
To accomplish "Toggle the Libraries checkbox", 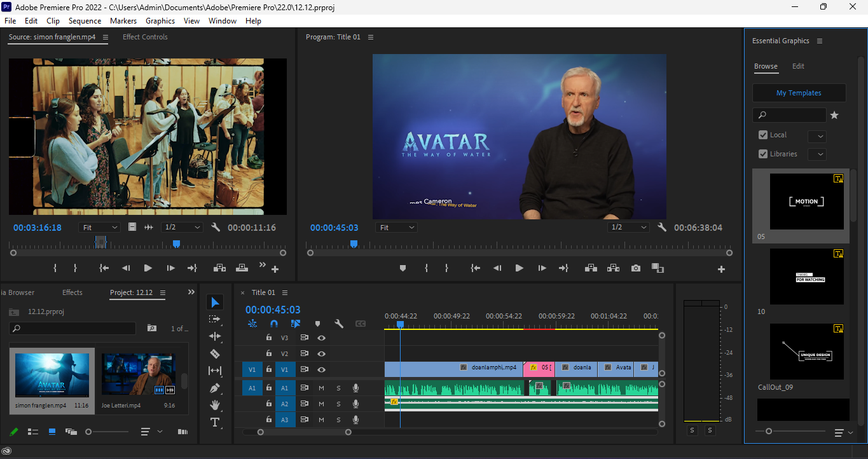I will tap(763, 154).
